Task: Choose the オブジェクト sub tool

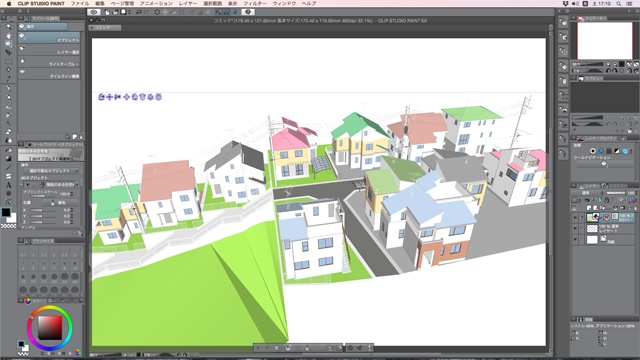Action: 49,38
